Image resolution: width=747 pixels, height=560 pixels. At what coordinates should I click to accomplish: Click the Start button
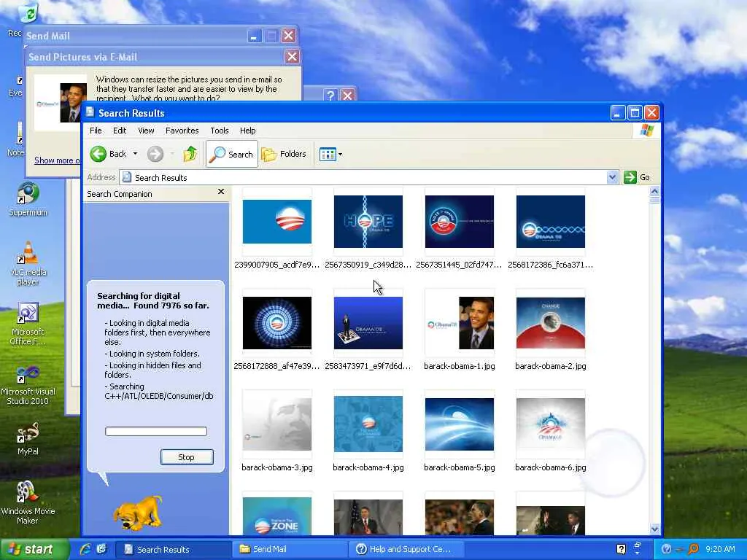34,549
